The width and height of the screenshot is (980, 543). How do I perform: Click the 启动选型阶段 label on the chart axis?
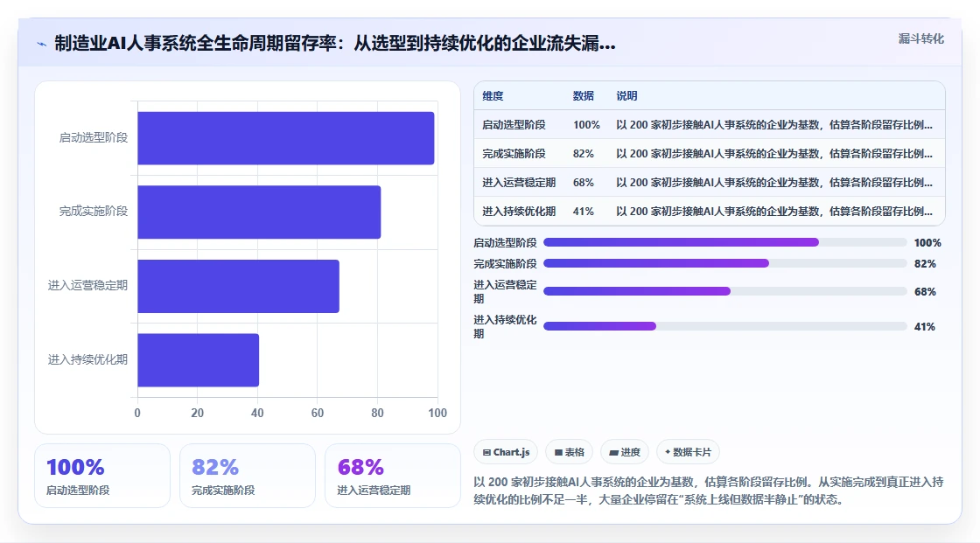pyautogui.click(x=93, y=137)
